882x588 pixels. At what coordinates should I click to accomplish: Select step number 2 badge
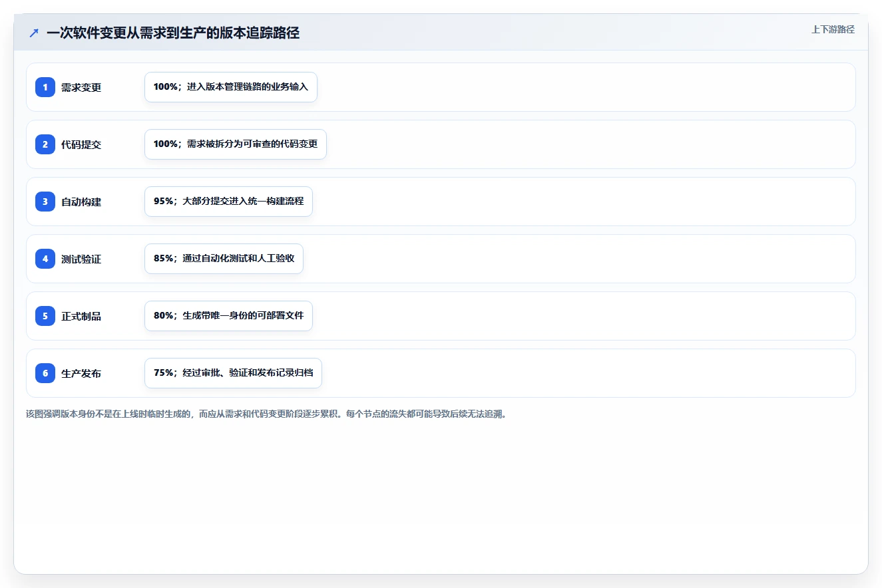[45, 144]
